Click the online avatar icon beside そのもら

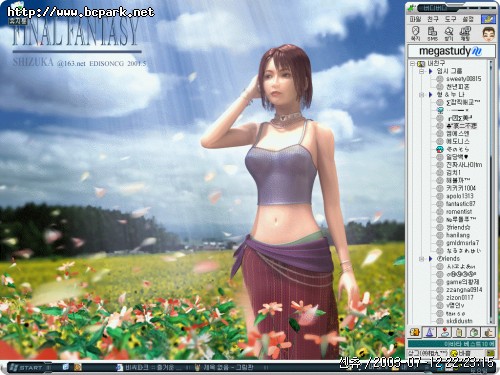point(440,149)
